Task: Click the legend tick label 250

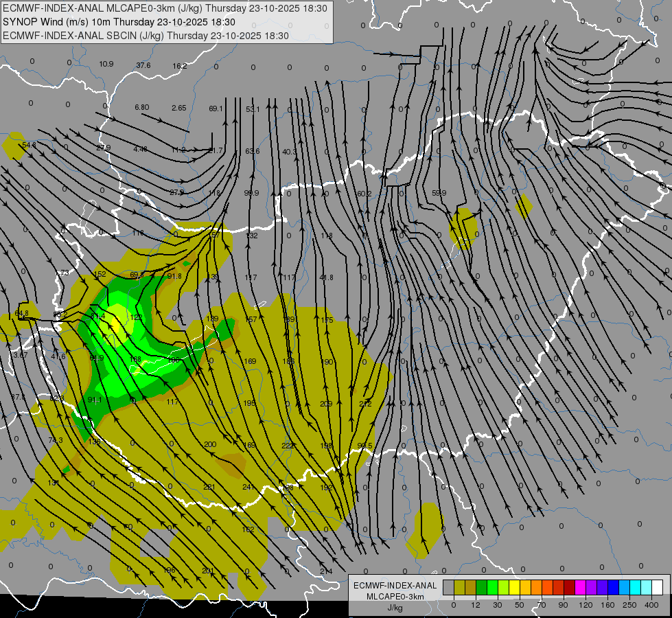Action: pyautogui.click(x=629, y=605)
